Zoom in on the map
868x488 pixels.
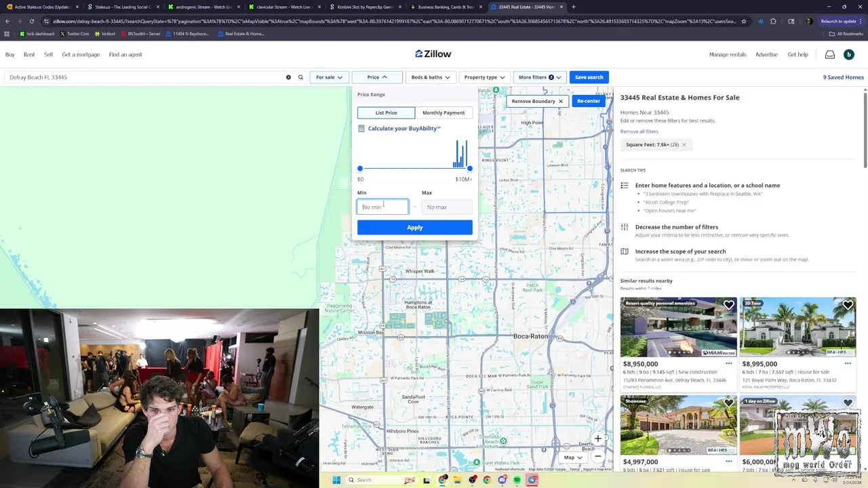597,439
